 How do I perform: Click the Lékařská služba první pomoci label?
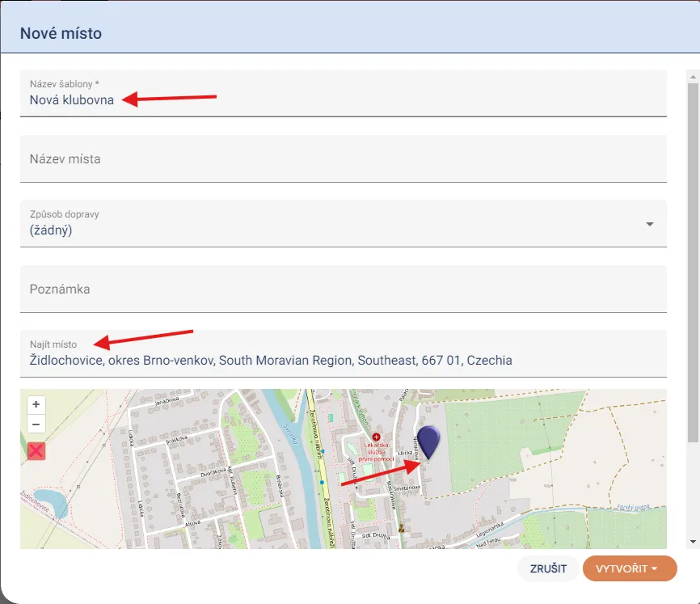[x=377, y=452]
